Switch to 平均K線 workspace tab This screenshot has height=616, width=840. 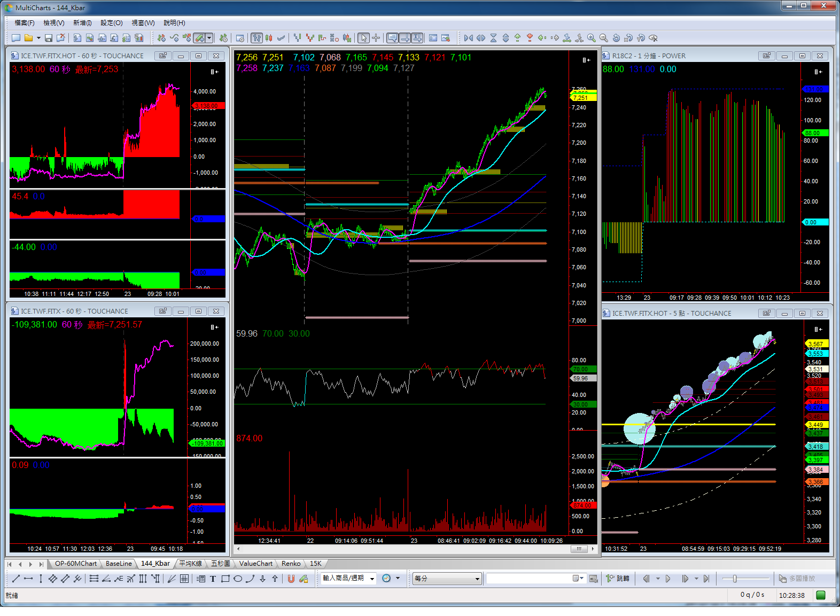pos(191,564)
